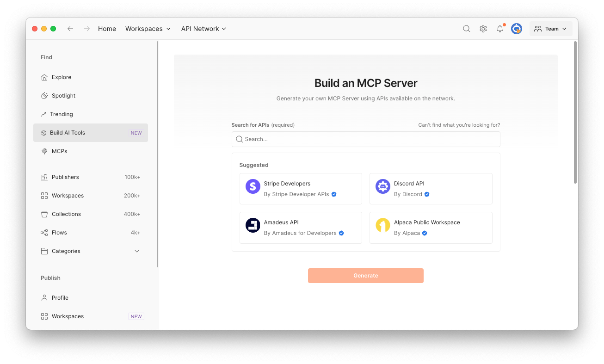Click the 400k+ Collections count

coord(132,214)
